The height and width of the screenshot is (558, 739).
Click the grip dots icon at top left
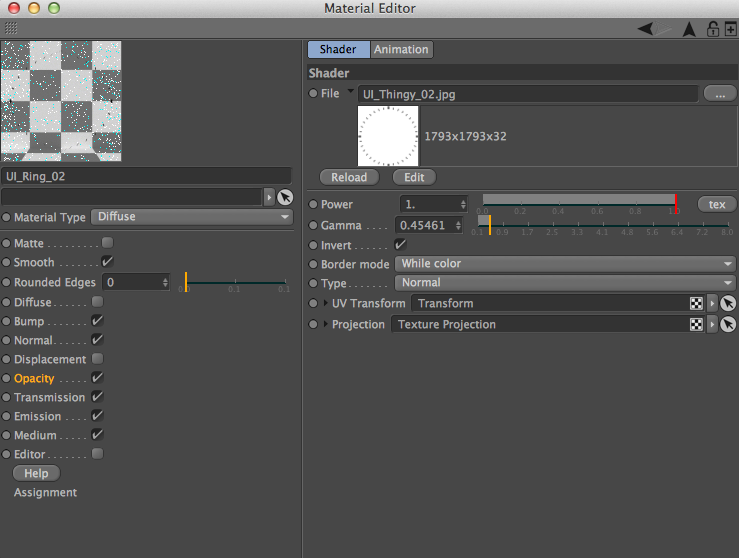(11, 28)
